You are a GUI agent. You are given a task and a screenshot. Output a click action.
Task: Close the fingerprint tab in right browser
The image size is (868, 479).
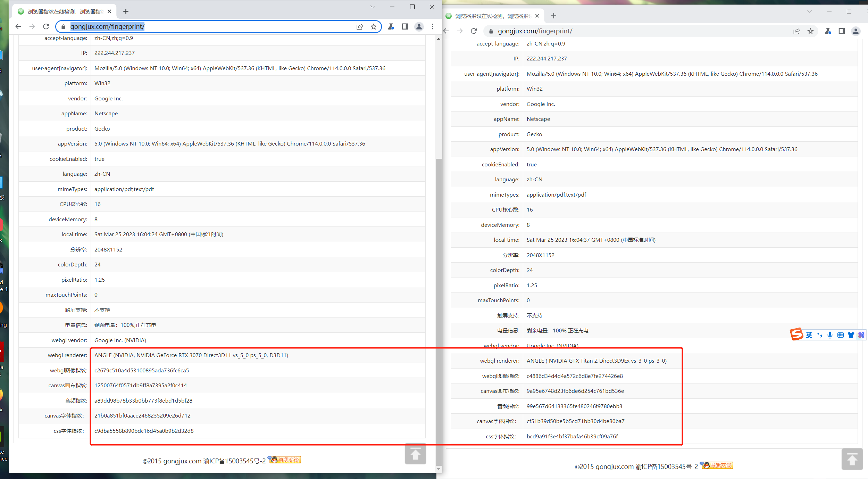pos(537,16)
